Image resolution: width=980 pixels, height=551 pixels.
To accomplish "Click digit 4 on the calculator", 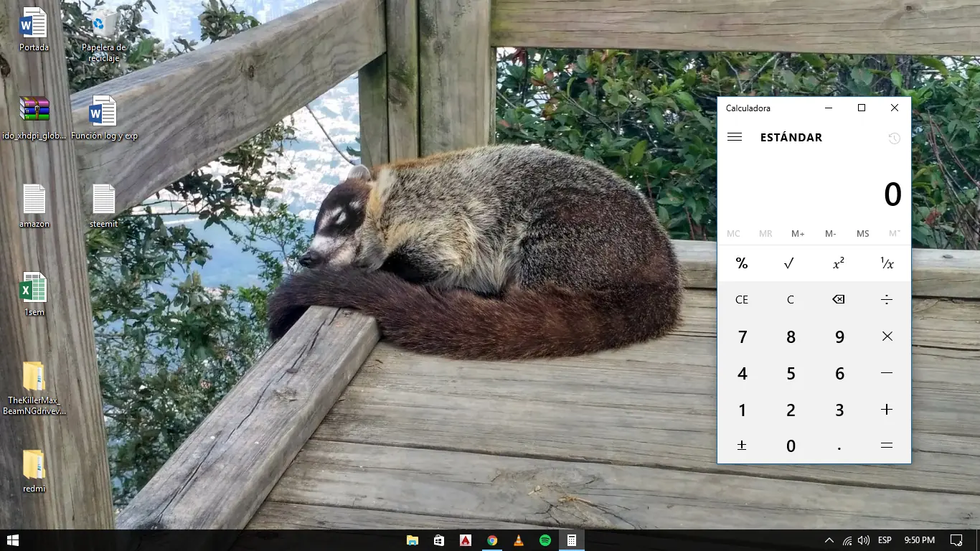I will 742,373.
